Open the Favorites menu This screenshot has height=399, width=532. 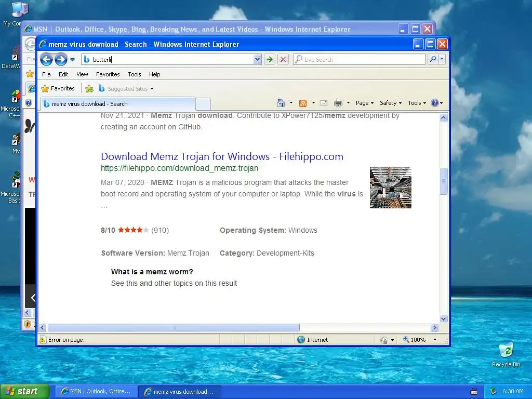(x=108, y=74)
